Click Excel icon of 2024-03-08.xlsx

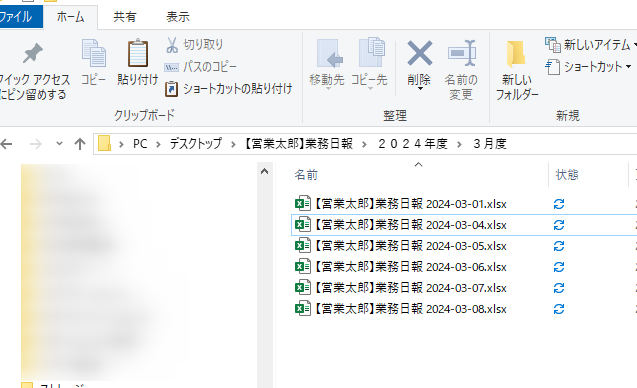coord(303,308)
